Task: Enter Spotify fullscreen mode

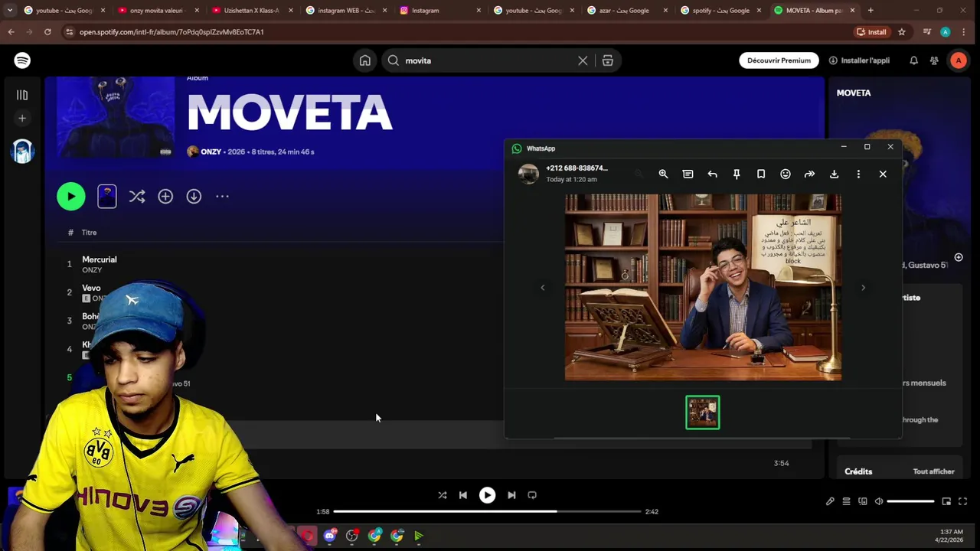Action: tap(962, 501)
